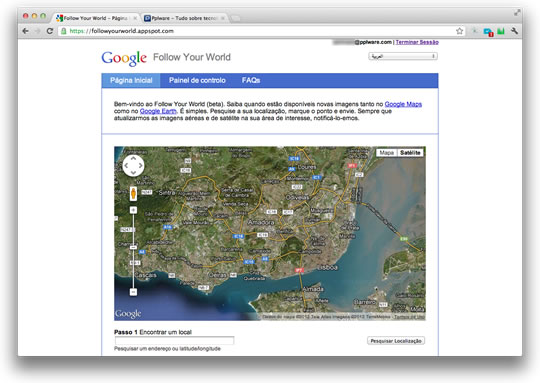The width and height of the screenshot is (540, 383).
Task: Open the language dropdown
Action: click(403, 56)
